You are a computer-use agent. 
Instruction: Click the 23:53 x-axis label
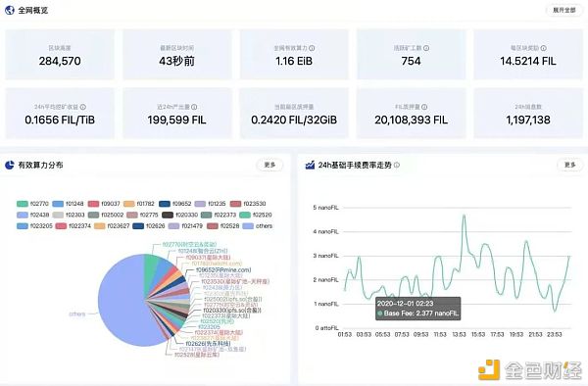tap(555, 334)
